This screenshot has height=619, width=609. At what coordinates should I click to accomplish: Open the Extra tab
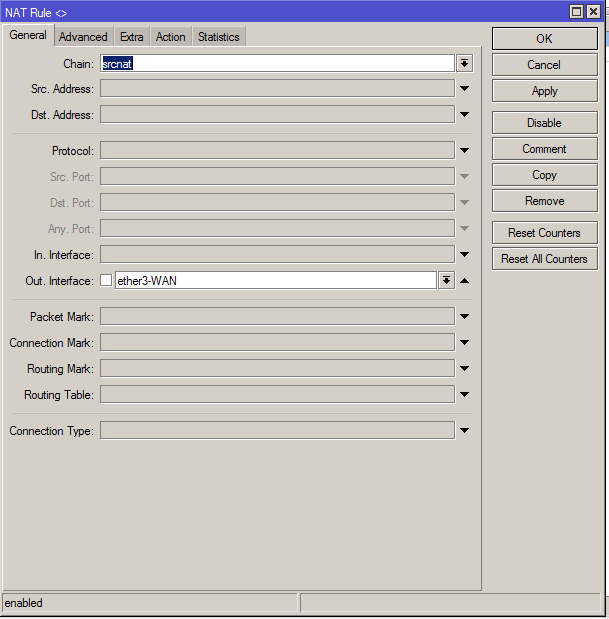132,37
